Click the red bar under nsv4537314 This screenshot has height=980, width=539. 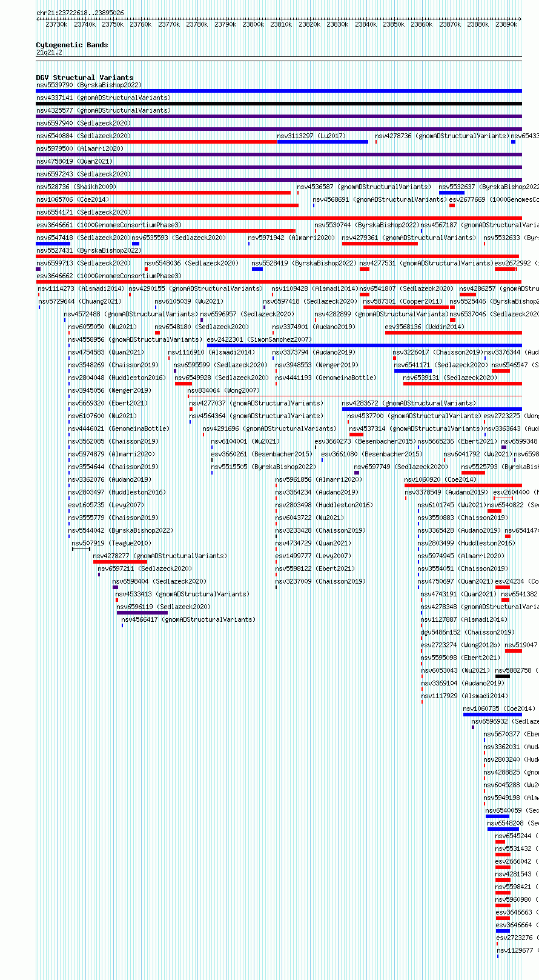coord(356,435)
